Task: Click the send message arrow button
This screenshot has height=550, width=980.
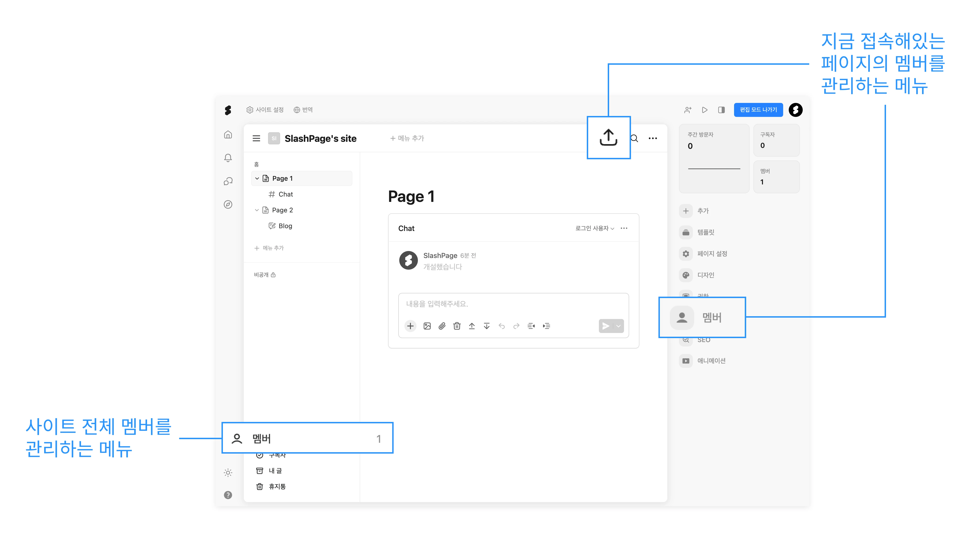Action: [x=606, y=326]
